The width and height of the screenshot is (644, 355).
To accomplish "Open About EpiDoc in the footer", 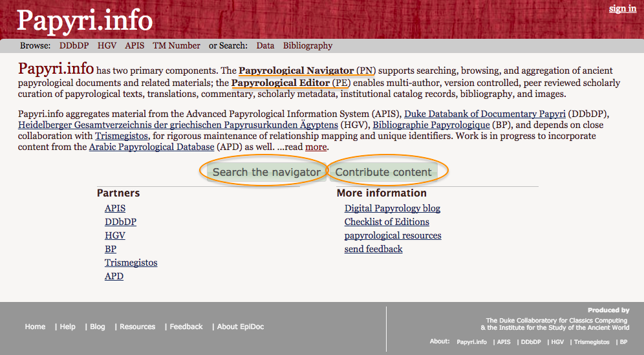I will [241, 327].
